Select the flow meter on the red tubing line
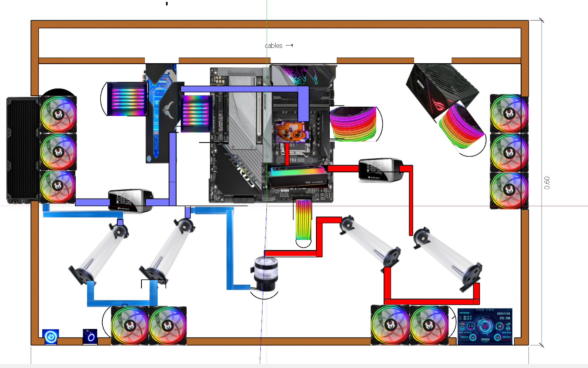Screen dimensions: 588x368 380,170
